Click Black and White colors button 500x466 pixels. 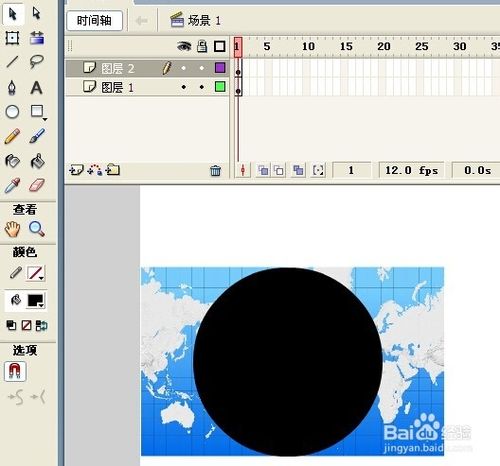pos(11,325)
